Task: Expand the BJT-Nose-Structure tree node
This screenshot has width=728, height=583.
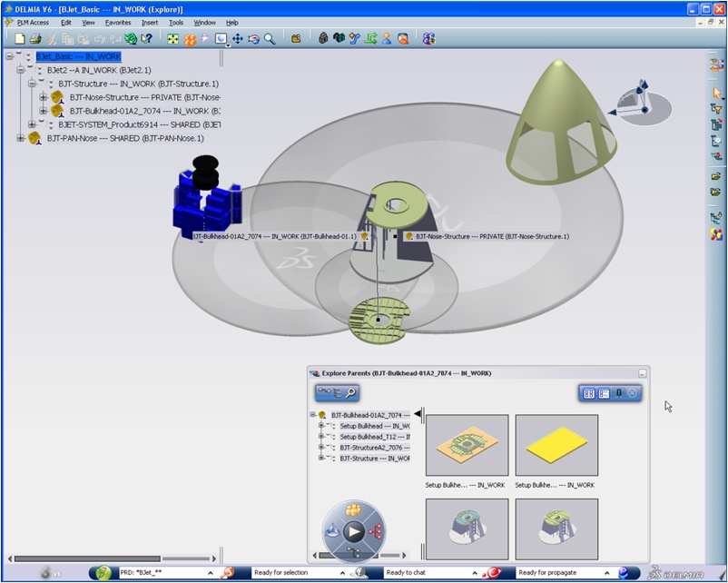Action: click(44, 97)
